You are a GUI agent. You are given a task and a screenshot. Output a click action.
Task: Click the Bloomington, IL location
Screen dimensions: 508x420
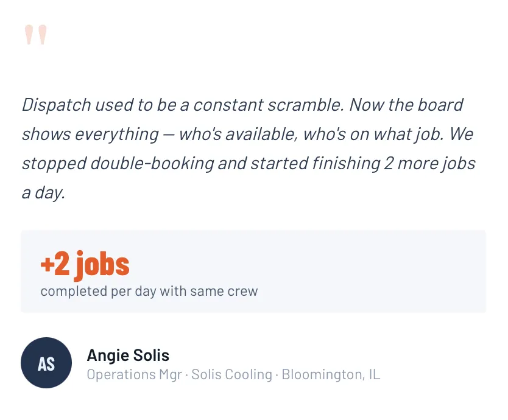(331, 374)
